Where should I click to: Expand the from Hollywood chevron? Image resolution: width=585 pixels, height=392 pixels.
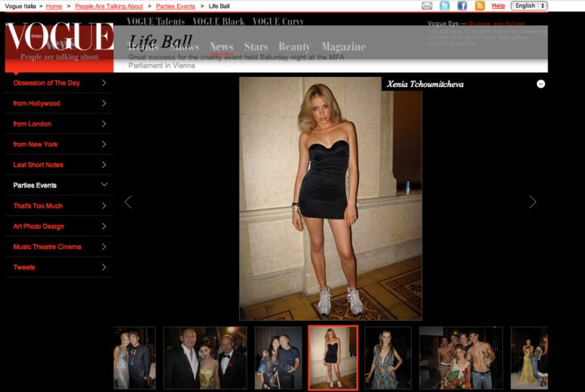click(x=104, y=103)
